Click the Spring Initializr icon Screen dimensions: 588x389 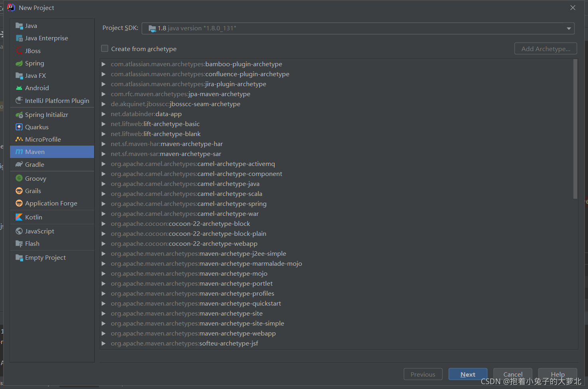(19, 115)
